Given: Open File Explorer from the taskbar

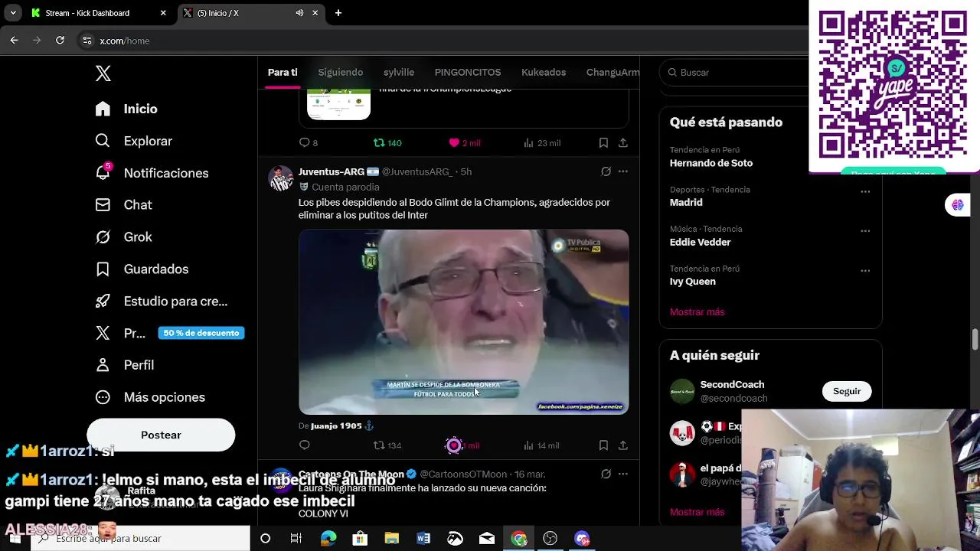Looking at the screenshot, I should pos(391,539).
